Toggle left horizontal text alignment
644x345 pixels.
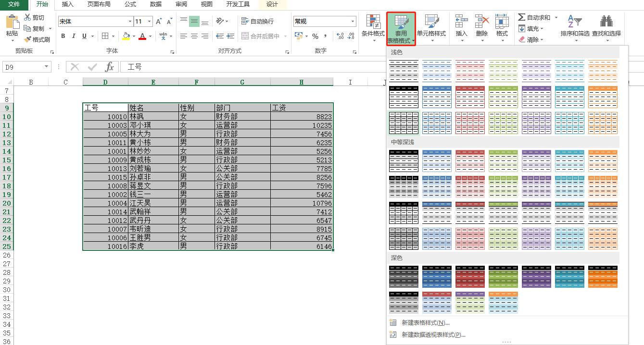pyautogui.click(x=184, y=36)
